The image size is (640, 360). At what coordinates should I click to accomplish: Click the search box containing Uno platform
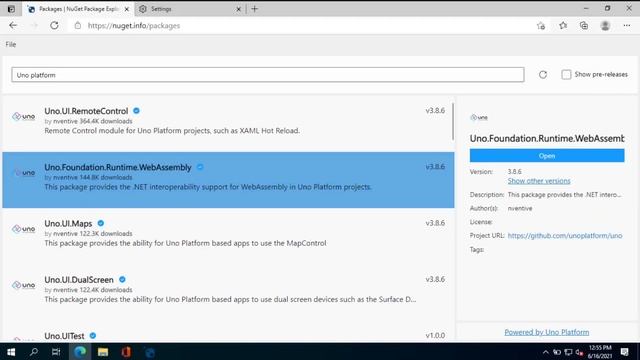268,75
